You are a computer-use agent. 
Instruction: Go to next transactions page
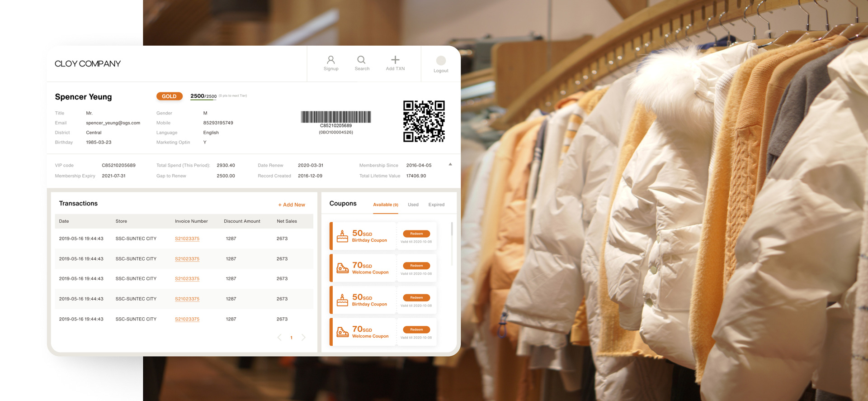click(303, 338)
